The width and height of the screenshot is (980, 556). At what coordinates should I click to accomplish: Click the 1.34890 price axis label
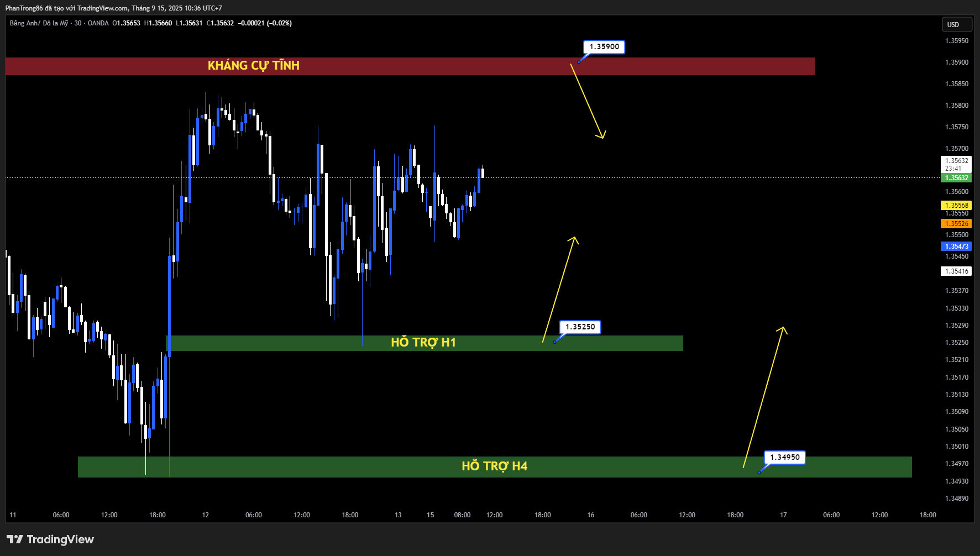(x=957, y=499)
